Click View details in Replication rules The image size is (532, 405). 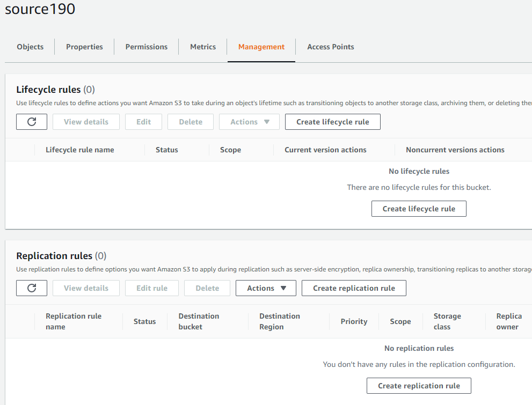(86, 288)
